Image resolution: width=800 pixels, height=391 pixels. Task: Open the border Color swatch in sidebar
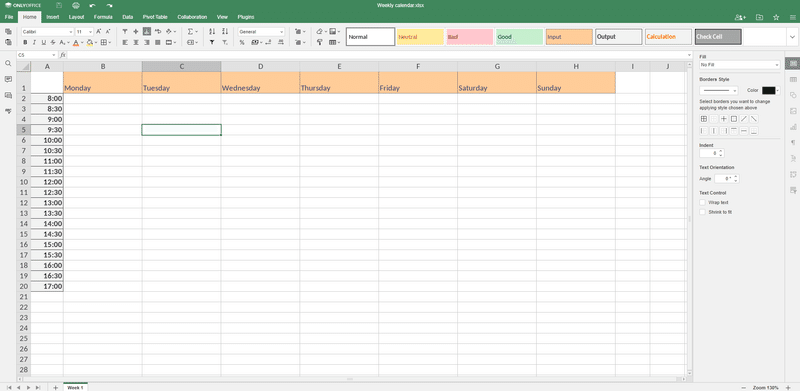pyautogui.click(x=770, y=90)
